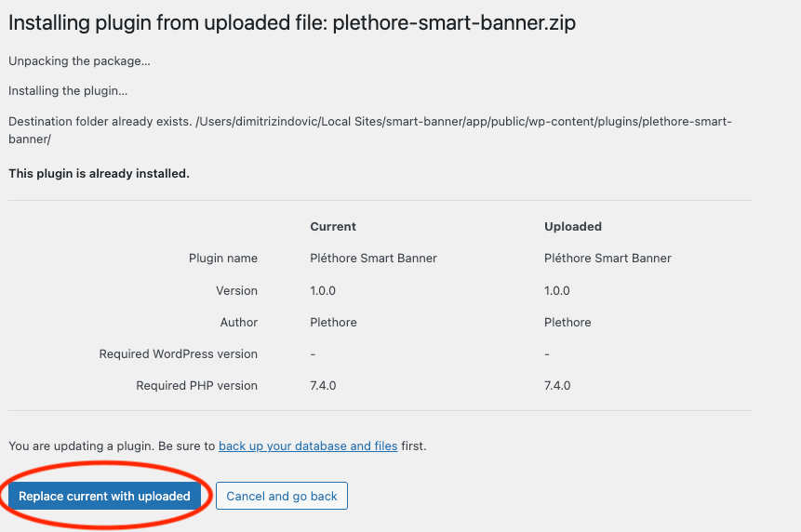Click Plethore author in Uploaded column
Screen dimensions: 801x532
567,323
